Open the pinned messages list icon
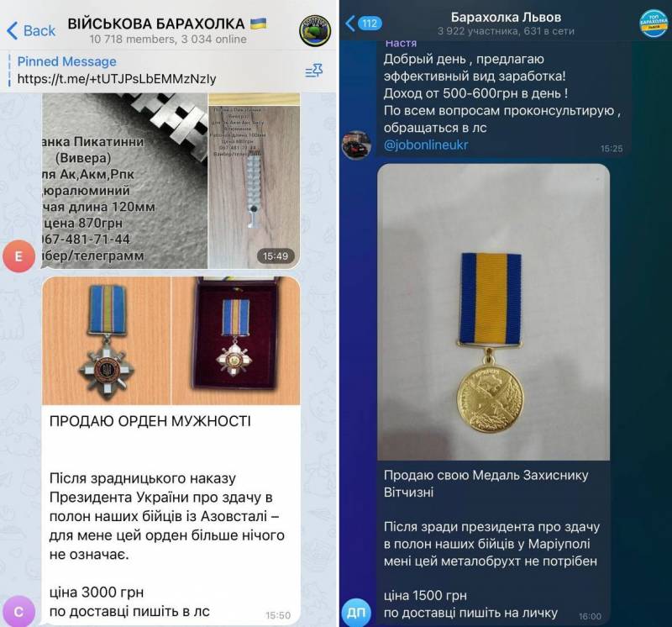This screenshot has width=672, height=627. click(313, 71)
